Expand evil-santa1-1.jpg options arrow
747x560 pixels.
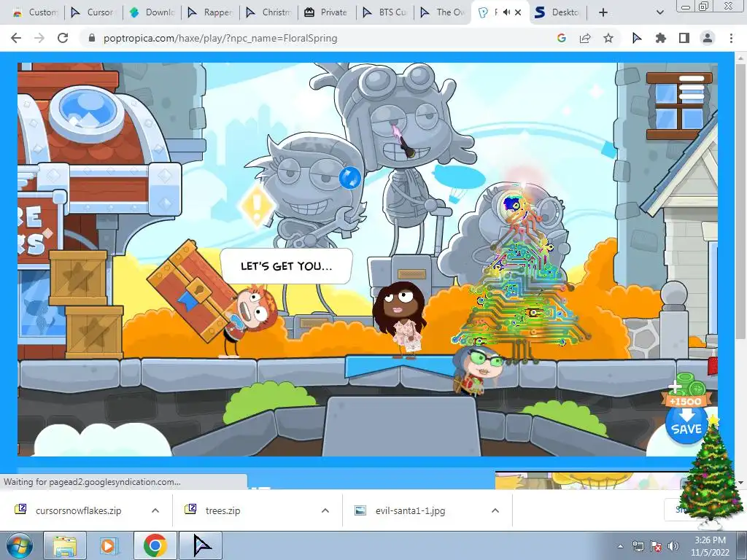click(x=495, y=510)
